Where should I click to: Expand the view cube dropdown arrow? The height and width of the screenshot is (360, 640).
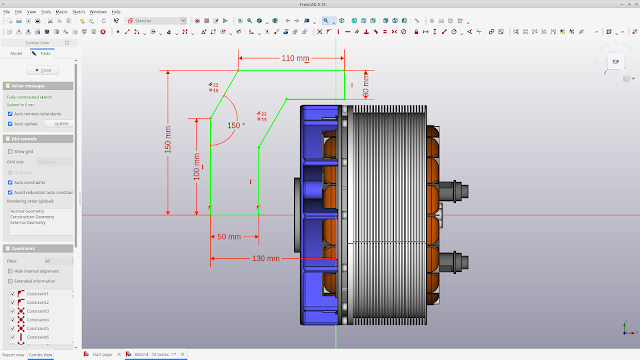pyautogui.click(x=633, y=79)
